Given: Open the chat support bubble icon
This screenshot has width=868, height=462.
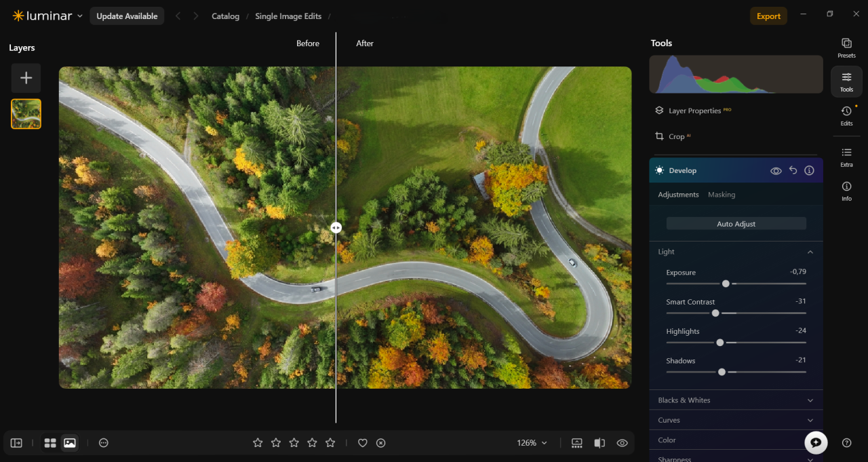Looking at the screenshot, I should [x=816, y=442].
